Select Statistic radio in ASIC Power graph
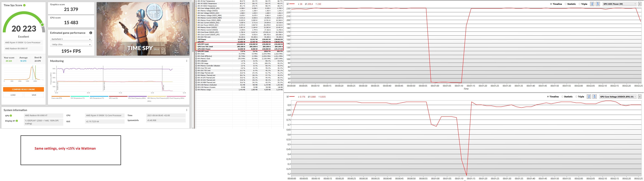 tap(566, 4)
